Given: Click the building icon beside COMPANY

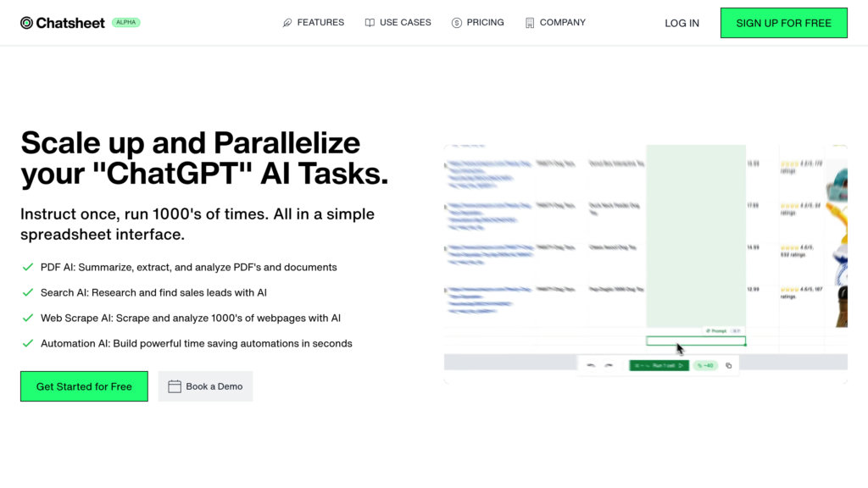Looking at the screenshot, I should (531, 22).
